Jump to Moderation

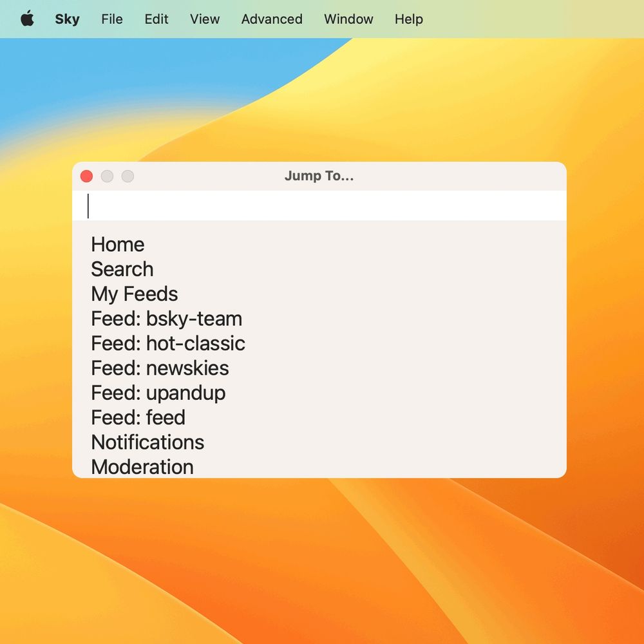(142, 467)
